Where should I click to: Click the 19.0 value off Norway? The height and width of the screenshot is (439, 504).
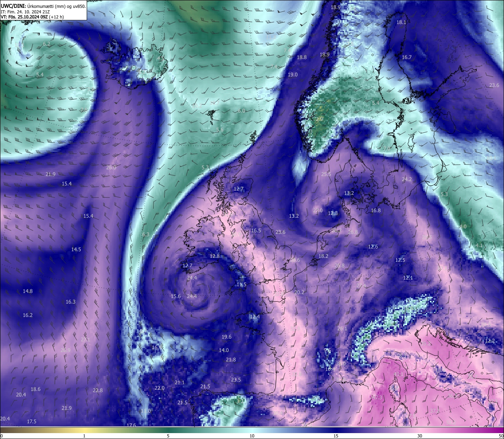tap(293, 74)
